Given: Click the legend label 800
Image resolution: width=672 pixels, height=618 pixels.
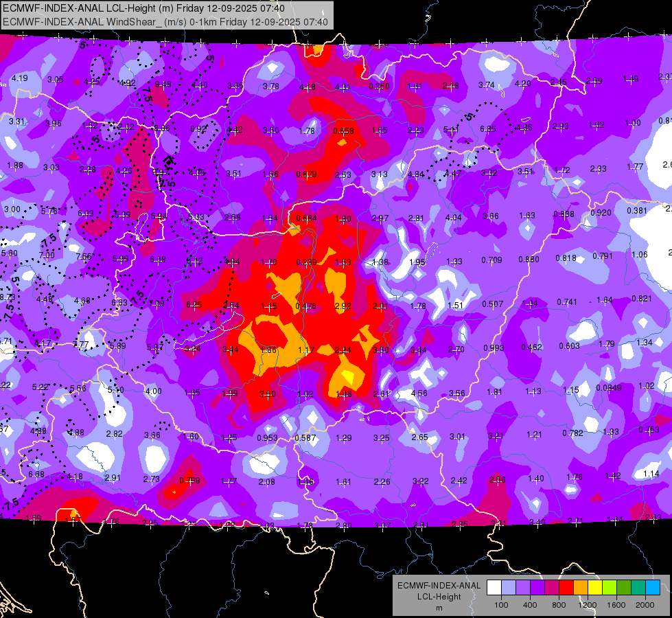Looking at the screenshot, I should tap(559, 605).
